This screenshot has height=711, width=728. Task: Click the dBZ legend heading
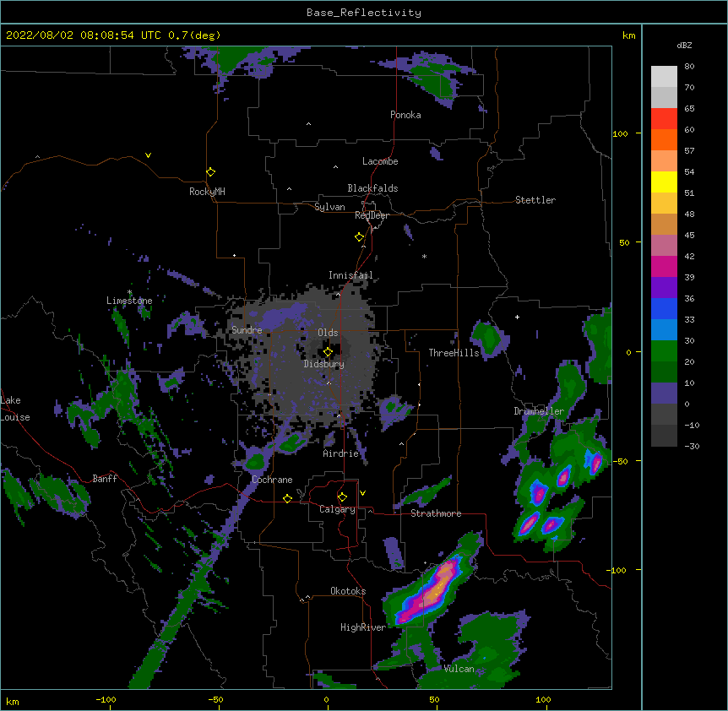coord(684,45)
